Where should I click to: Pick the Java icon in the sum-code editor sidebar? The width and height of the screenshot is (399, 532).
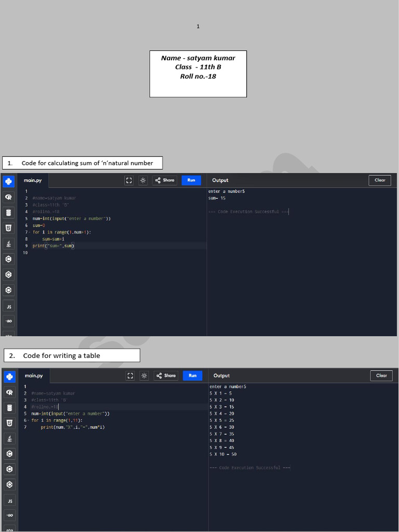pos(8,244)
